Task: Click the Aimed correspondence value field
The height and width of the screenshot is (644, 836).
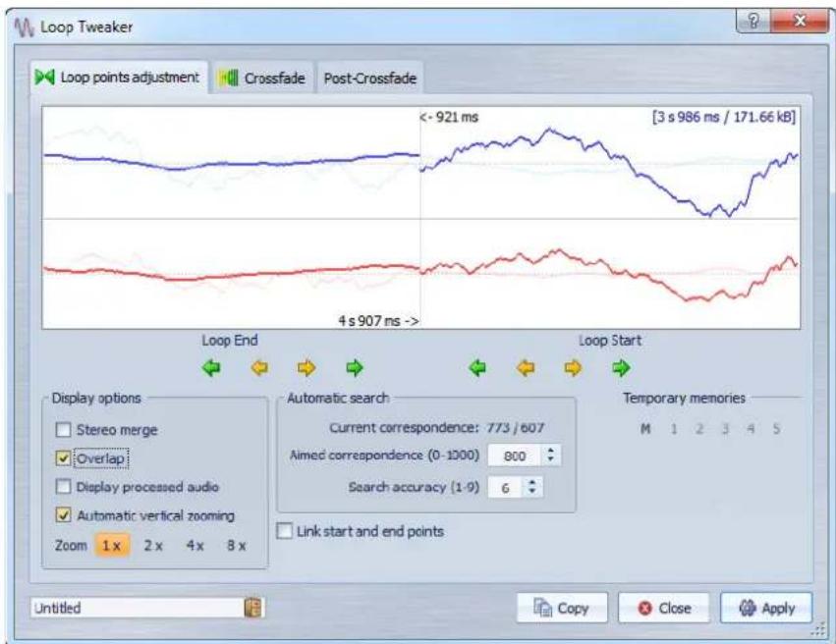Action: 516,456
